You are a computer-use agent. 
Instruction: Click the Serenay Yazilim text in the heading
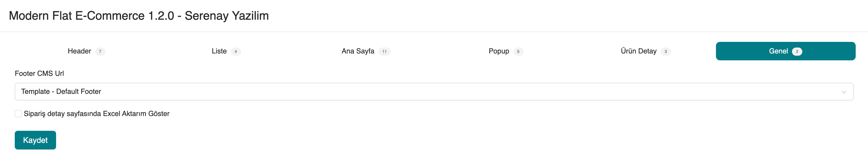coord(226,16)
